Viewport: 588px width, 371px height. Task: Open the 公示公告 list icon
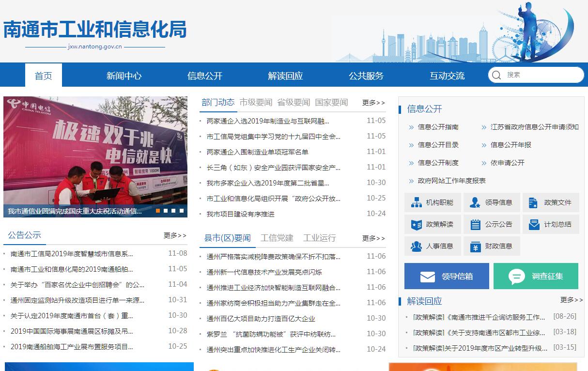(475, 224)
